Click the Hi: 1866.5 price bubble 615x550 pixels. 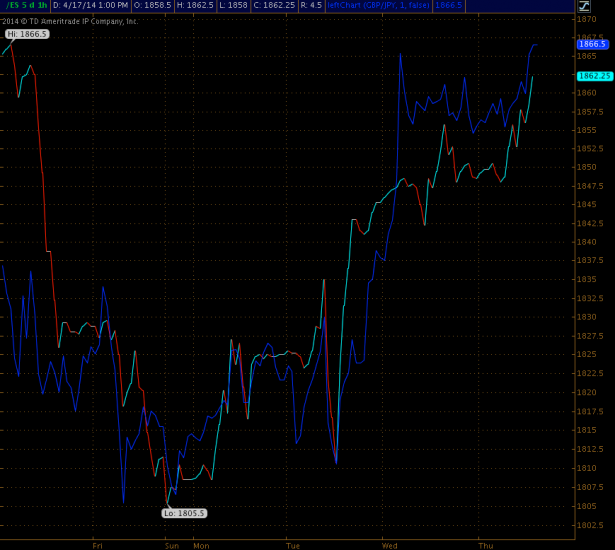[x=26, y=34]
